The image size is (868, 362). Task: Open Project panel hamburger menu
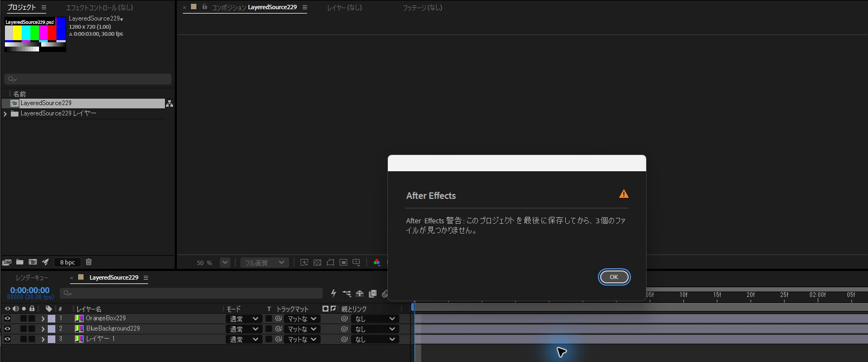coord(44,8)
